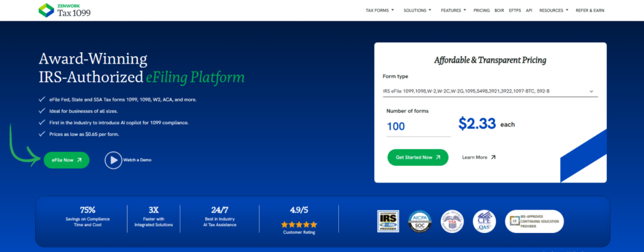
Task: Click the 75% savings statistic
Action: pos(87,216)
